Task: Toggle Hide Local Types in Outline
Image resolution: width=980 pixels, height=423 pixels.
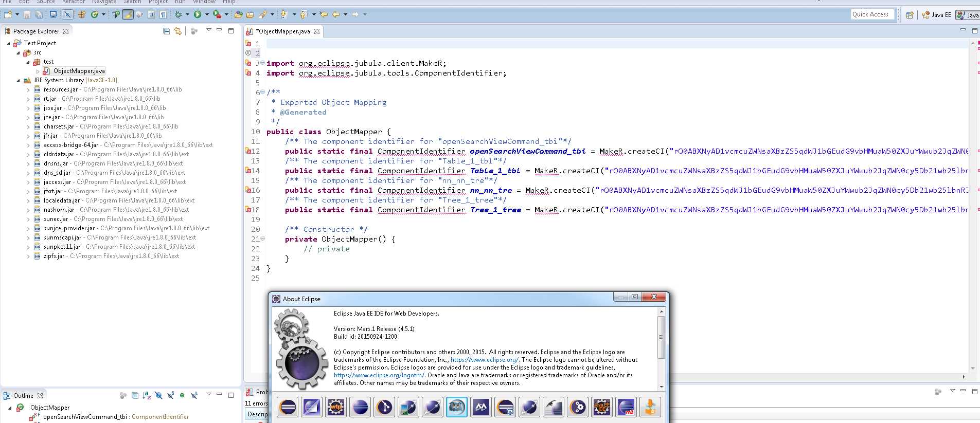Action: click(x=194, y=396)
